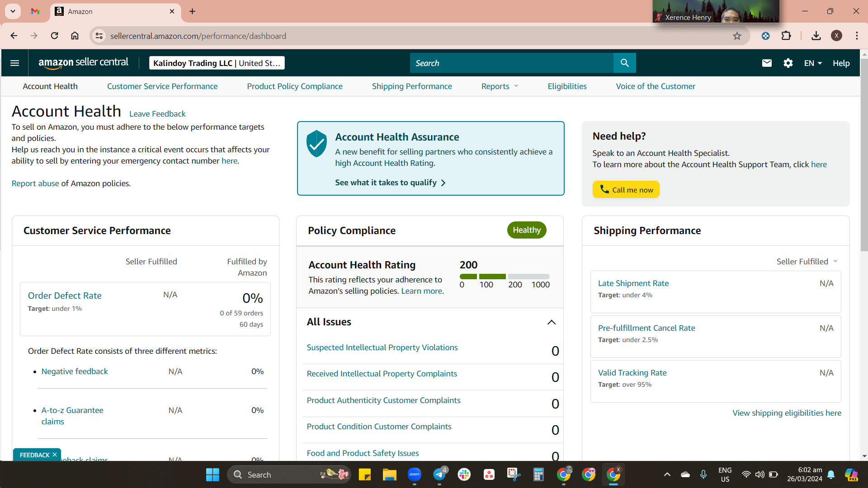Reload the current page
Image resolution: width=868 pixels, height=488 pixels.
(x=54, y=36)
